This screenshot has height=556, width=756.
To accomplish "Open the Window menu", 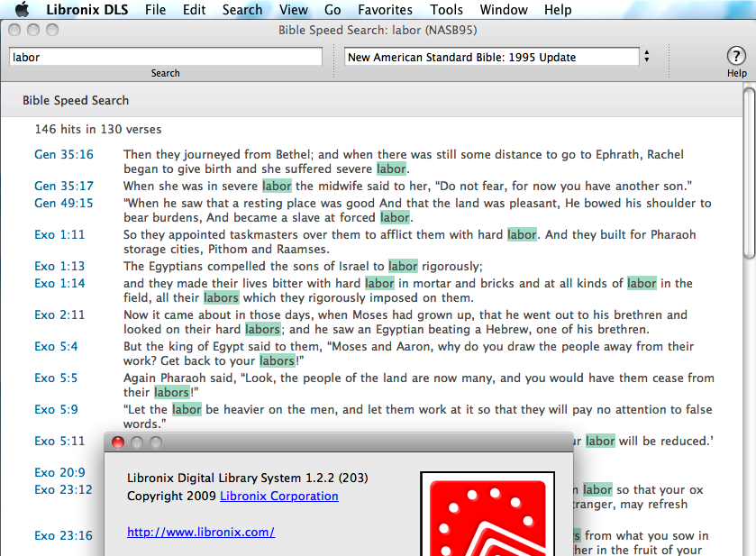I will (504, 10).
